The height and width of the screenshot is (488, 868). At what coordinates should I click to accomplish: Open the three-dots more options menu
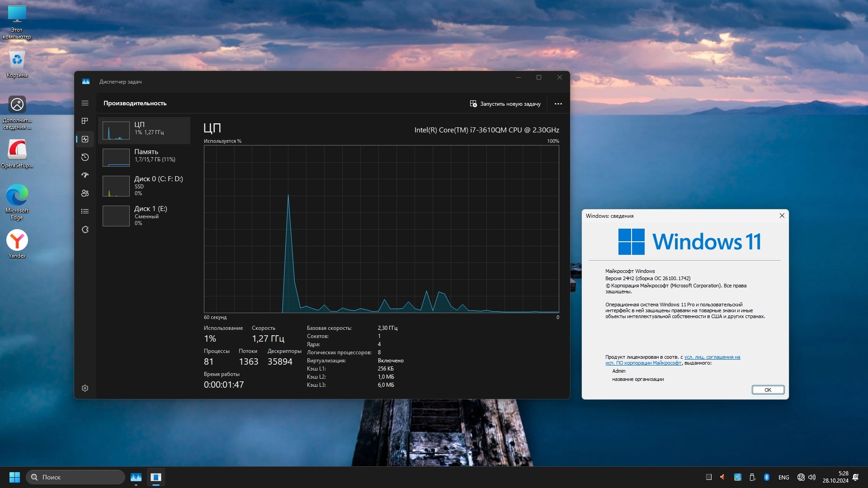pyautogui.click(x=558, y=104)
